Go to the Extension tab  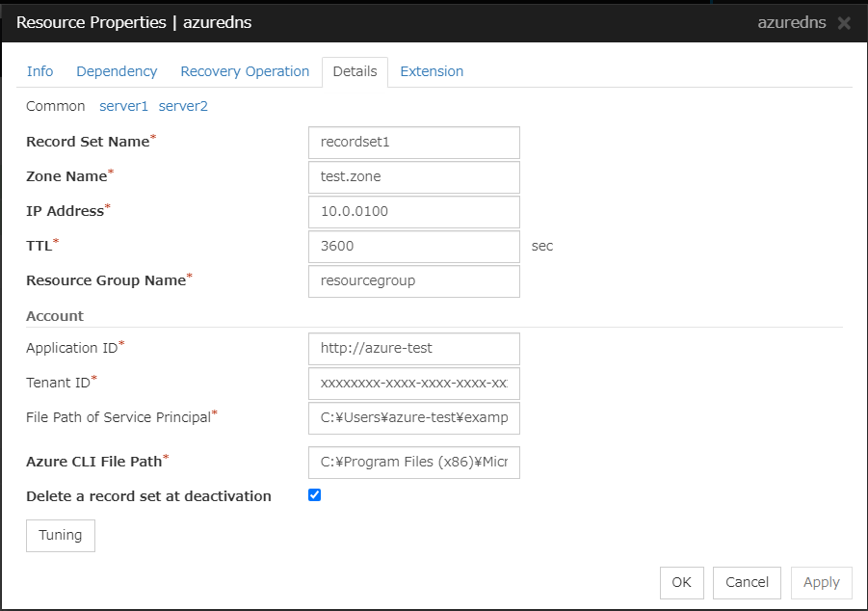click(432, 71)
